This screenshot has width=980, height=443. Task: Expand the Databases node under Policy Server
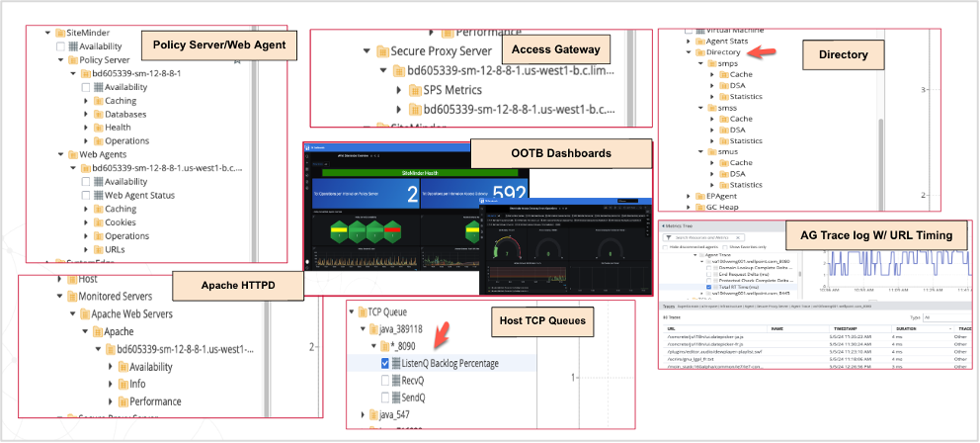pos(86,114)
